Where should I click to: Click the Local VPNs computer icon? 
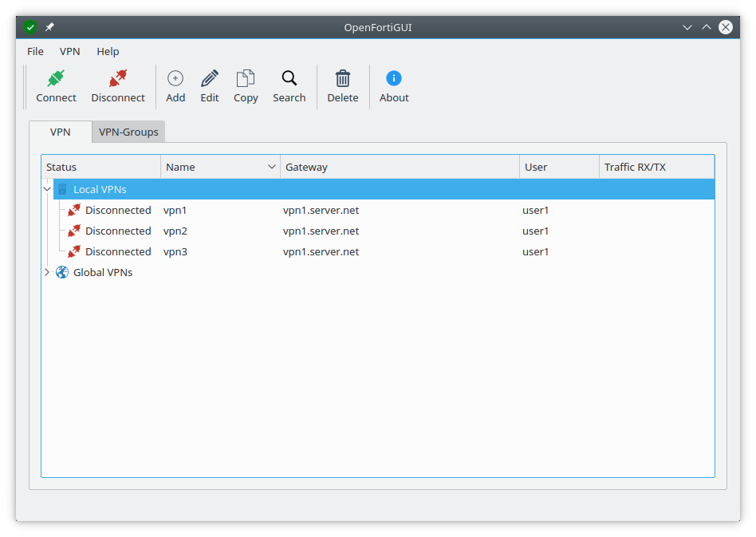click(x=62, y=189)
